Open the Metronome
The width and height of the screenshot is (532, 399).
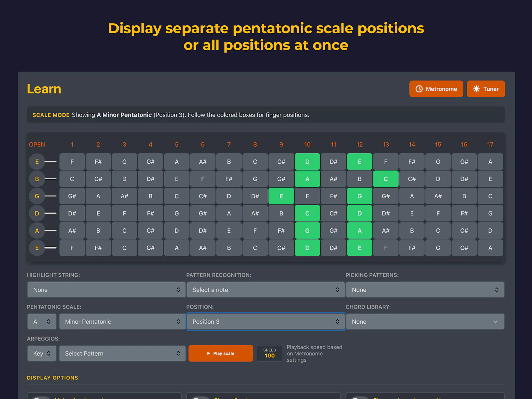point(436,89)
